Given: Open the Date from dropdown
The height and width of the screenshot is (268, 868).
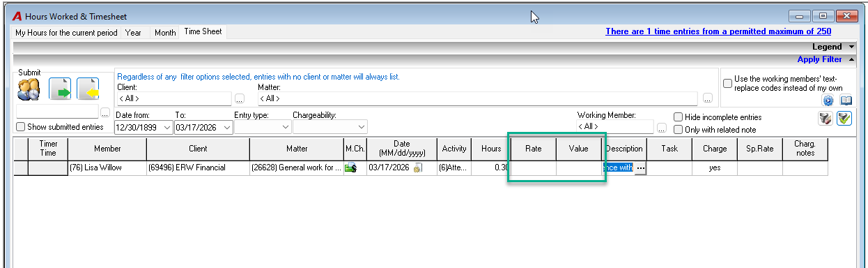Looking at the screenshot, I should 166,127.
